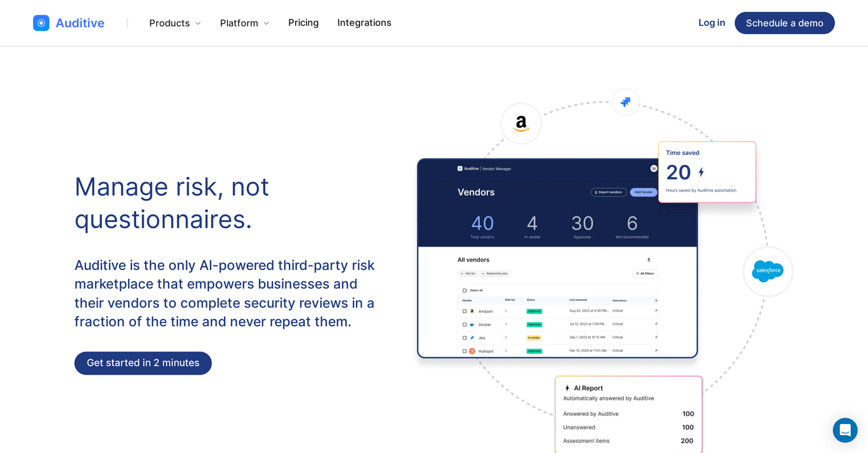Check the Select all checkbox
This screenshot has width=868, height=453.
tap(464, 290)
